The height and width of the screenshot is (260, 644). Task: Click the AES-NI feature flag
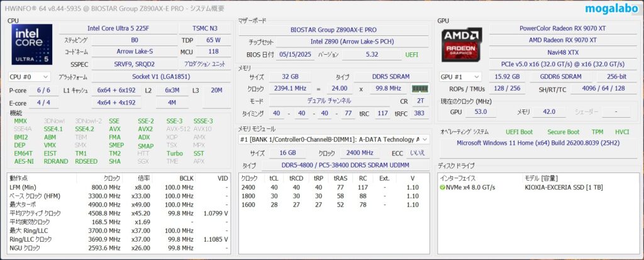(24, 161)
